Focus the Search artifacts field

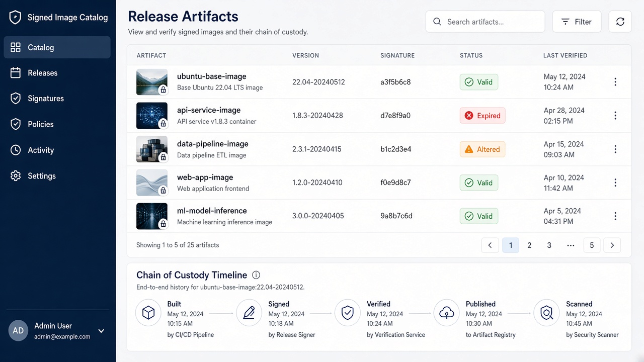tap(485, 22)
